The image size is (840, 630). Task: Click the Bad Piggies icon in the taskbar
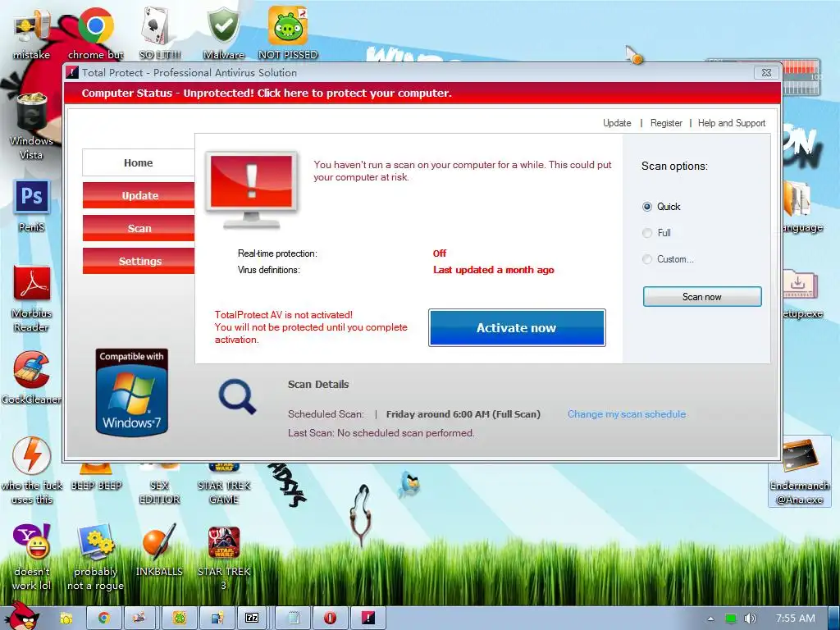[x=180, y=618]
